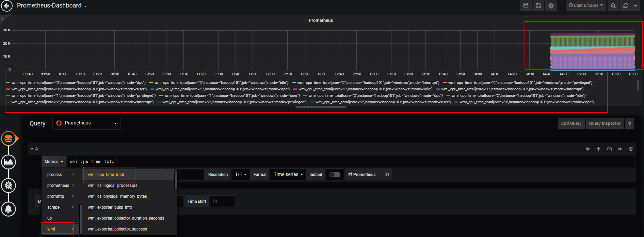644x237 pixels.
Task: Select wmi in metrics menu
Action: pyautogui.click(x=60, y=229)
